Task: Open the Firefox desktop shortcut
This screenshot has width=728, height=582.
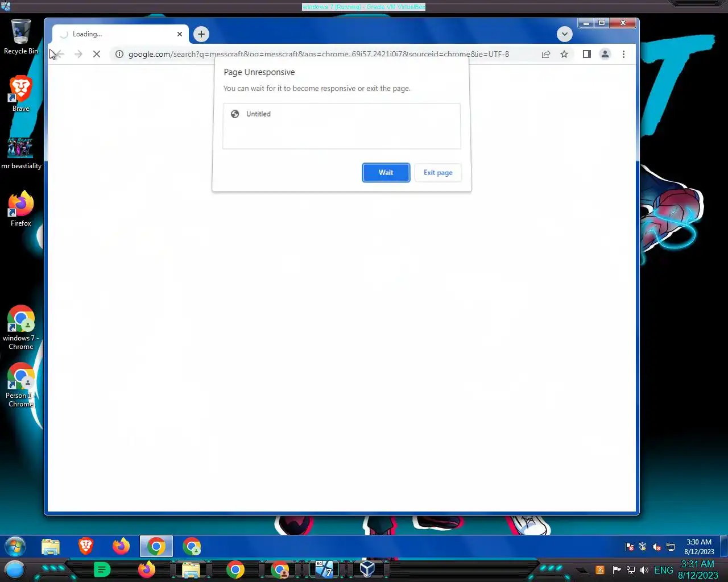Action: [x=21, y=209]
